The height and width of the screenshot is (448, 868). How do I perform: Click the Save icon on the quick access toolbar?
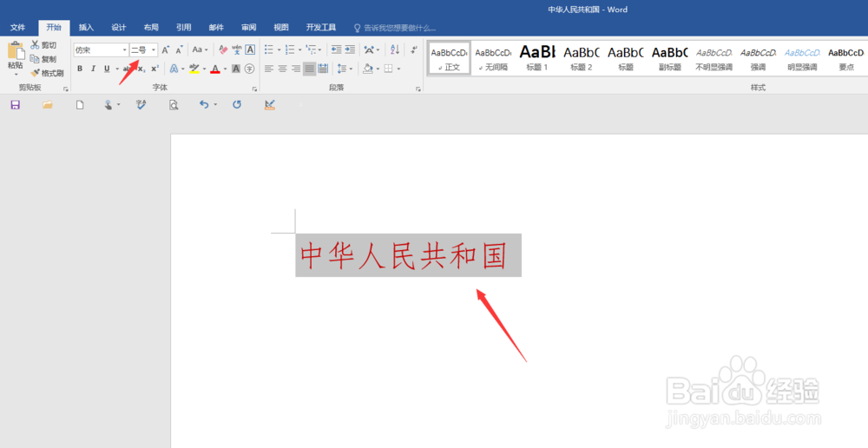(x=15, y=105)
